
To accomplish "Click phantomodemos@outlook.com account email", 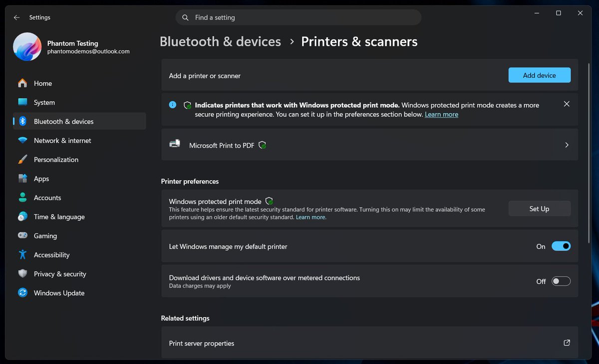I will point(88,51).
